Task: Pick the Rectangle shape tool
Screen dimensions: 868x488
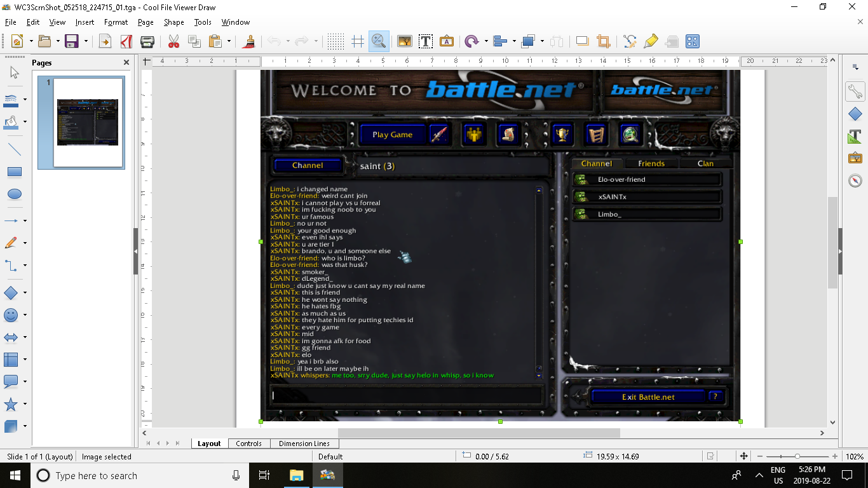Action: click(x=15, y=172)
